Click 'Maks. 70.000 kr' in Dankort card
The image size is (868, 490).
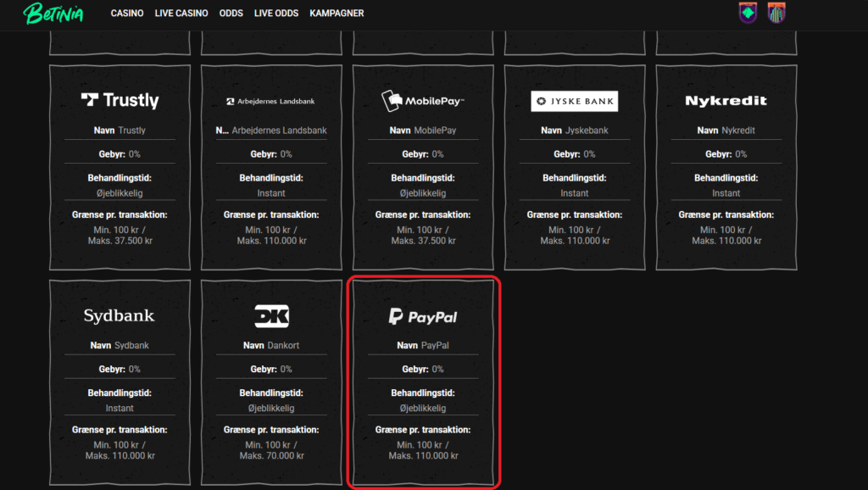[x=272, y=456]
